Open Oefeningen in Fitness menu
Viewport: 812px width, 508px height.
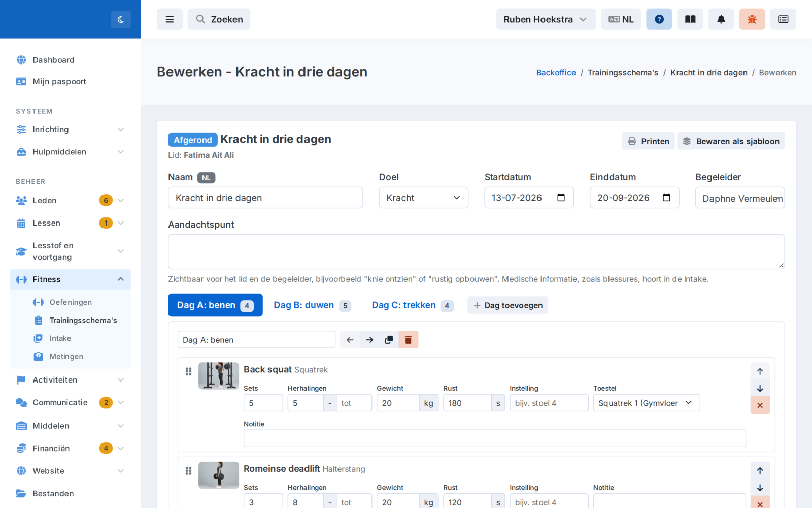point(71,302)
